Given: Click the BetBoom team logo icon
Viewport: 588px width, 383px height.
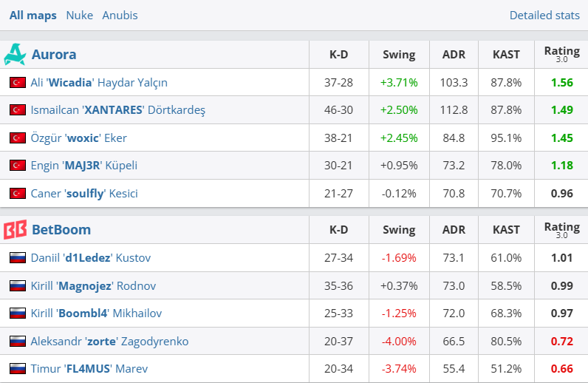Looking at the screenshot, I should coord(15,229).
